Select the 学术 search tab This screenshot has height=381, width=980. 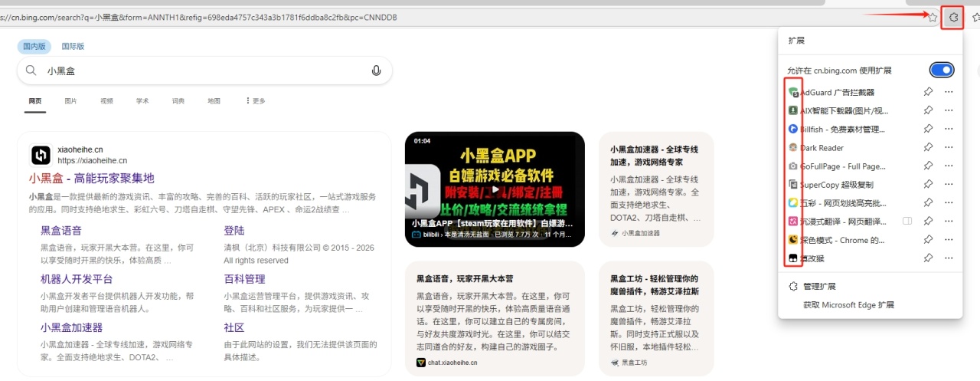pos(142,100)
